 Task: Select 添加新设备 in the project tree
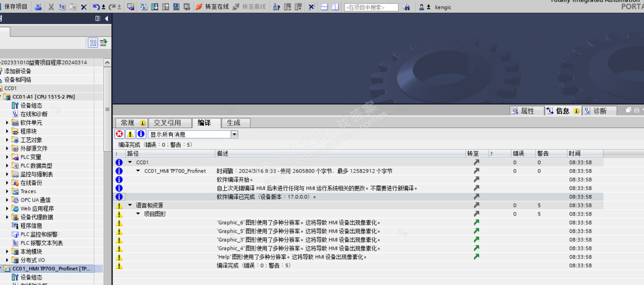point(18,71)
